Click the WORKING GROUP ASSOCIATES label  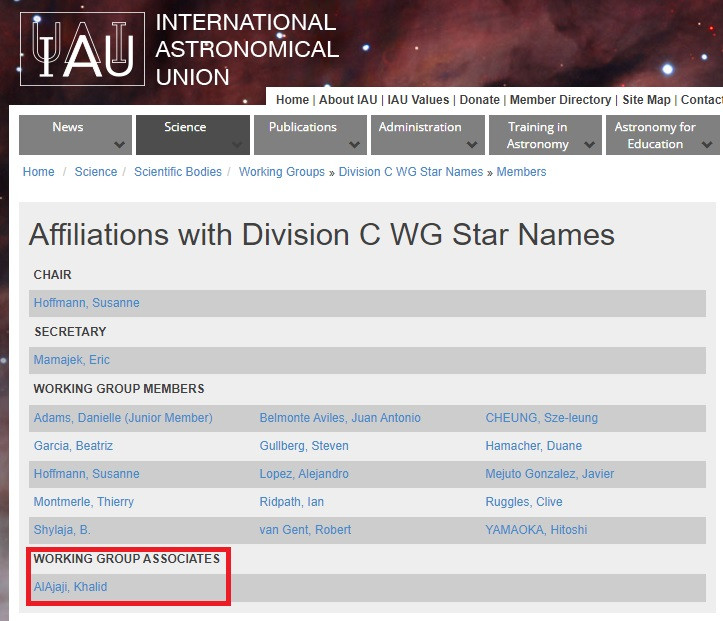coord(127,559)
